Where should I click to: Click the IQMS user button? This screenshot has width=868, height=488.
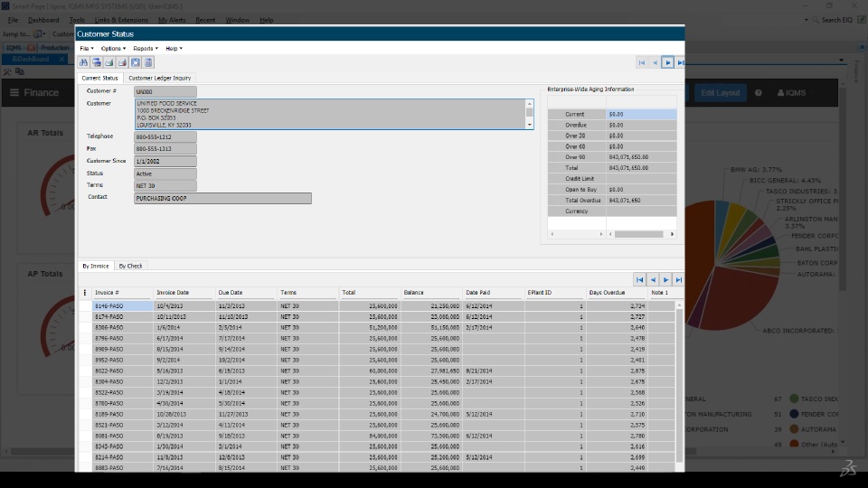[791, 93]
